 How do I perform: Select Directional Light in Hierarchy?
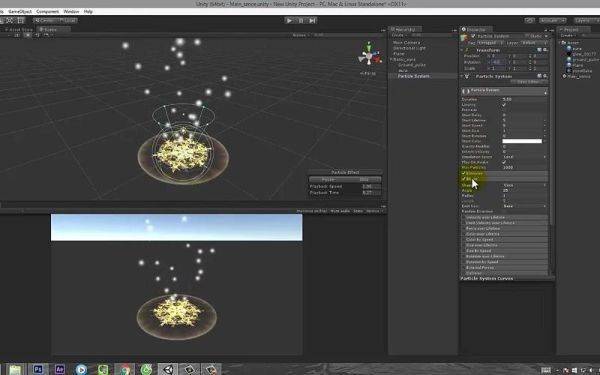click(409, 48)
